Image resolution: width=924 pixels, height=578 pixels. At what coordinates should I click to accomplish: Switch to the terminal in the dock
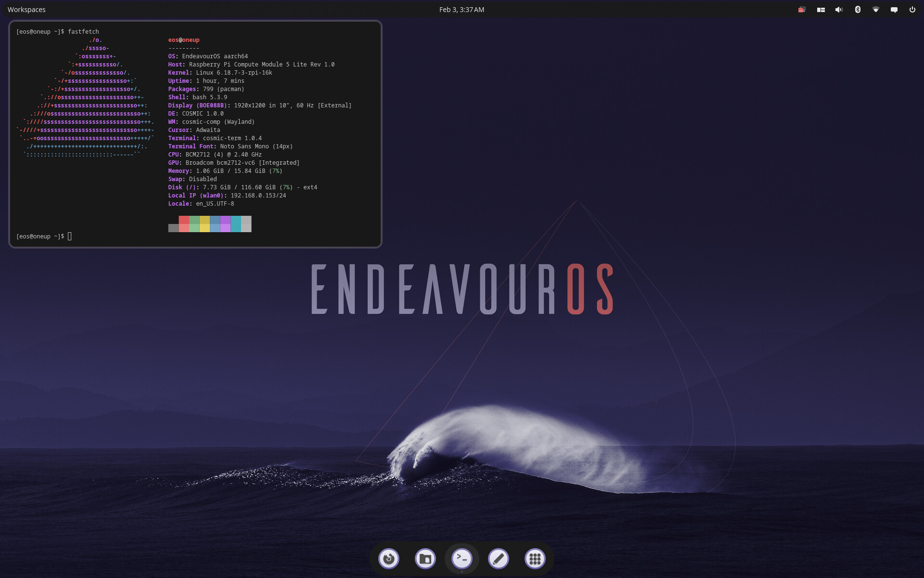tap(462, 559)
